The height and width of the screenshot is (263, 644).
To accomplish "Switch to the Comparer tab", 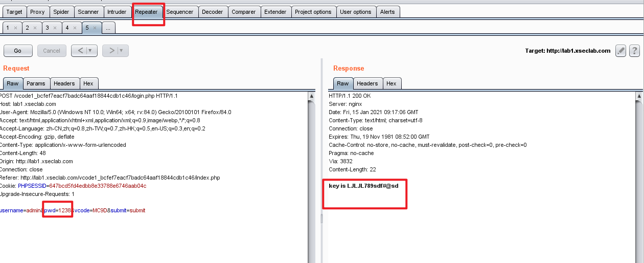I will click(244, 12).
